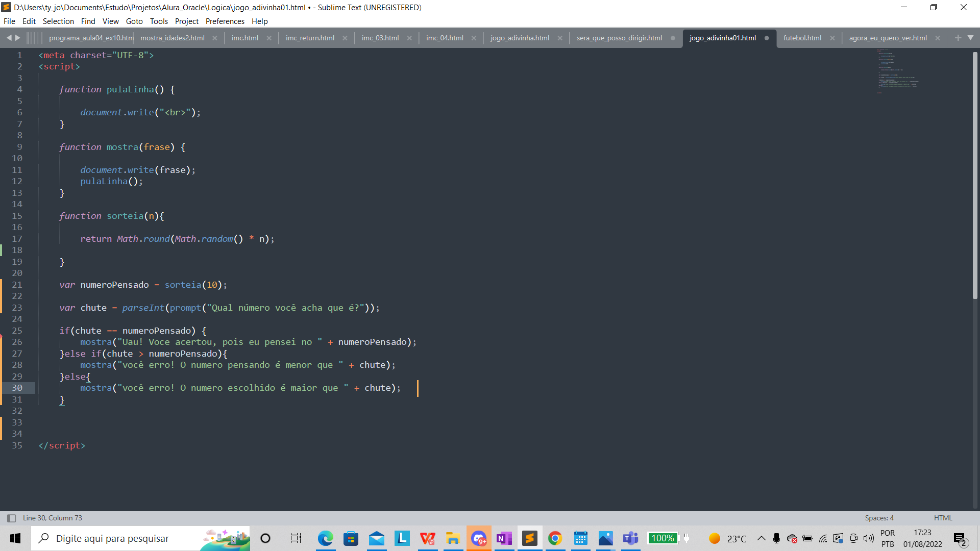Open Mail app from taskbar
The height and width of the screenshot is (551, 980).
coord(376,538)
